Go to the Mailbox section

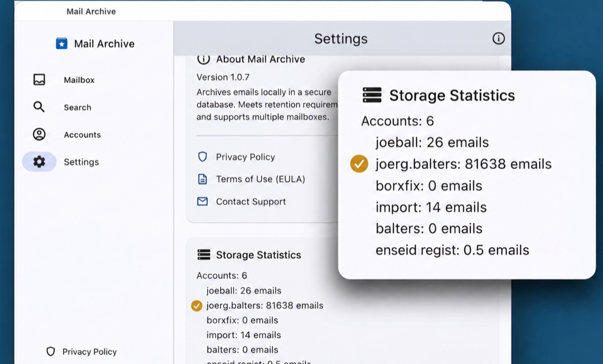[x=79, y=80]
